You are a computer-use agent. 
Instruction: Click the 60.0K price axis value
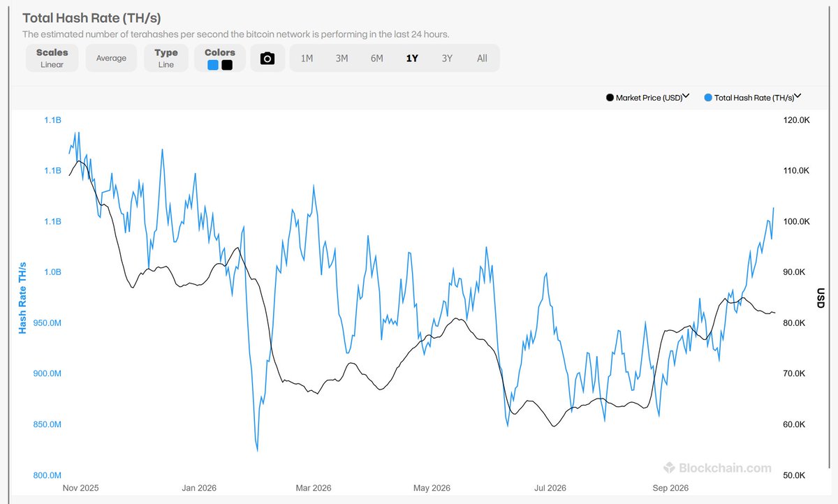[x=795, y=424]
